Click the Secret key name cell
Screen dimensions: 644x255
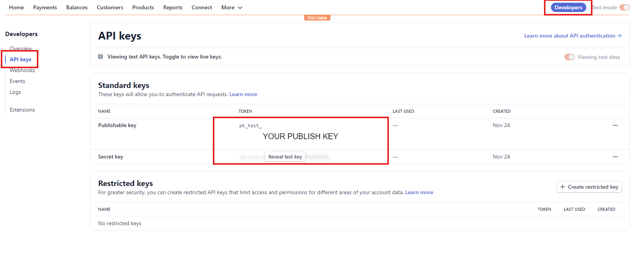tap(110, 157)
